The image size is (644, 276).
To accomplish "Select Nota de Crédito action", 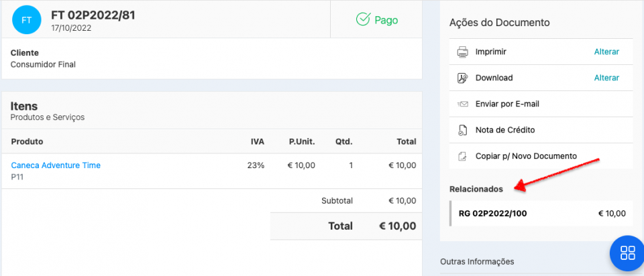I will [x=504, y=130].
